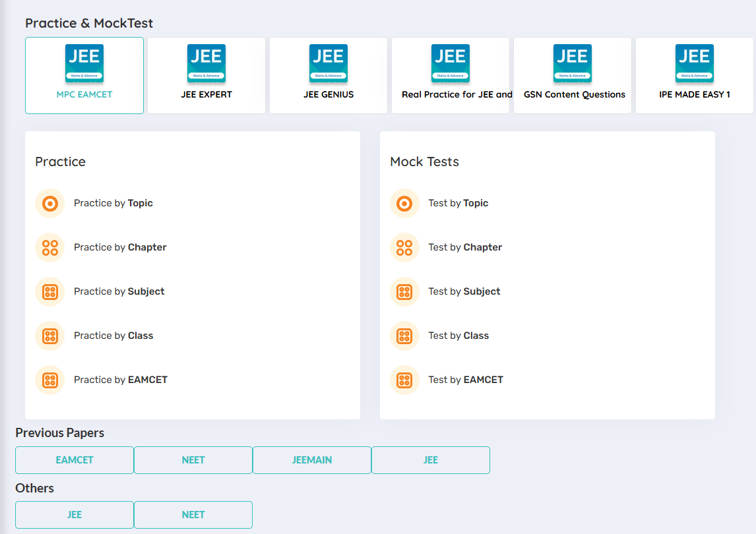Click the Practice & MockTest heading
Viewport: 756px width, 534px height.
pyautogui.click(x=89, y=23)
